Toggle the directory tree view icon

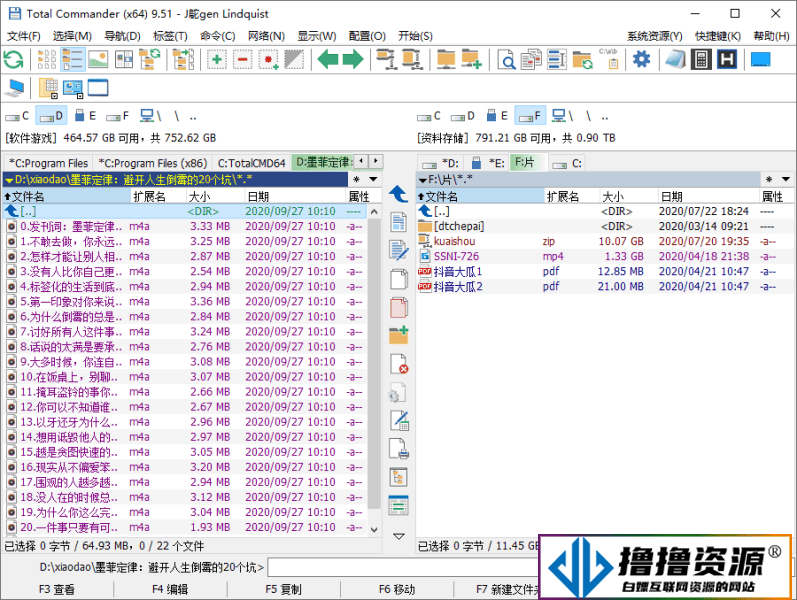point(149,59)
